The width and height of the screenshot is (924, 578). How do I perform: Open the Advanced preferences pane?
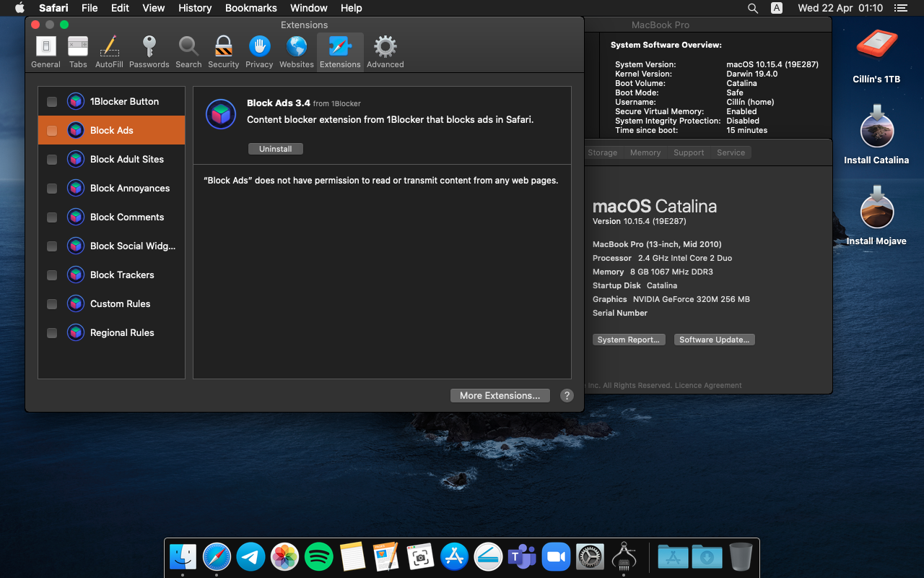(x=385, y=53)
